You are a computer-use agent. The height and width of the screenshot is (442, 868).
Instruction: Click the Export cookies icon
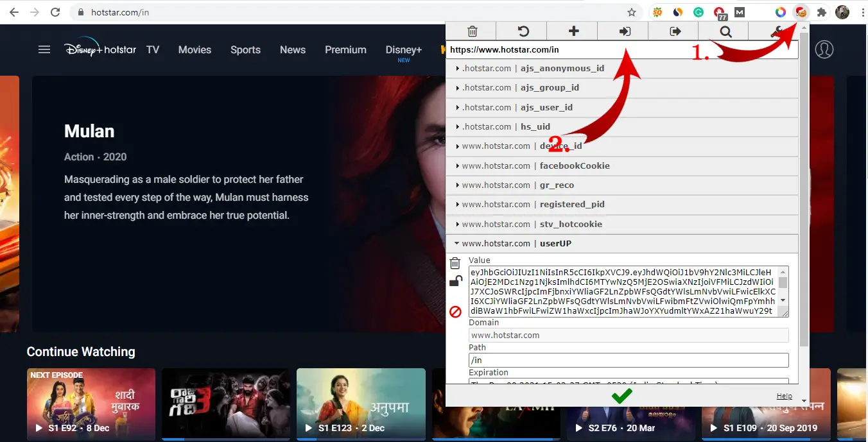click(674, 31)
